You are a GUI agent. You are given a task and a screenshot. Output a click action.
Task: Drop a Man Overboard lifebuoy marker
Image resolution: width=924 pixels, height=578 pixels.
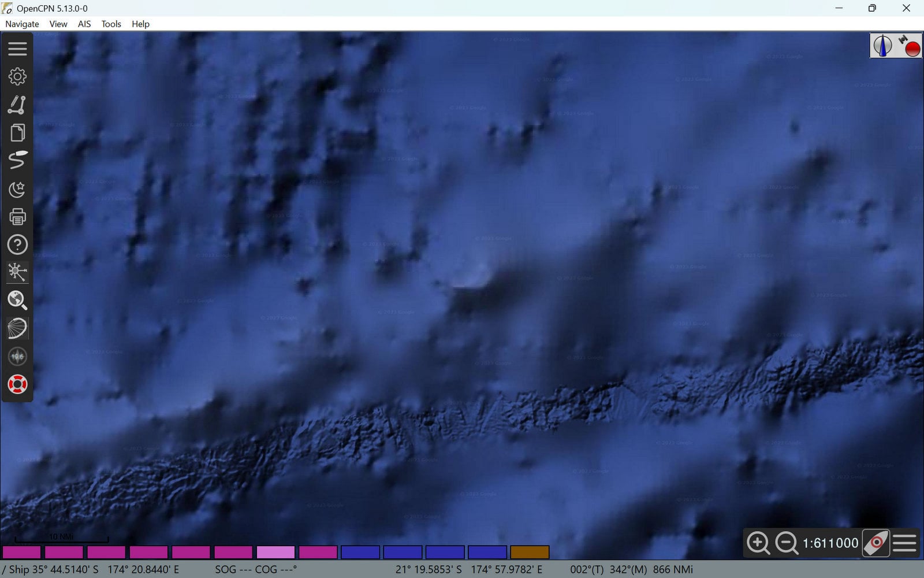coord(17,384)
